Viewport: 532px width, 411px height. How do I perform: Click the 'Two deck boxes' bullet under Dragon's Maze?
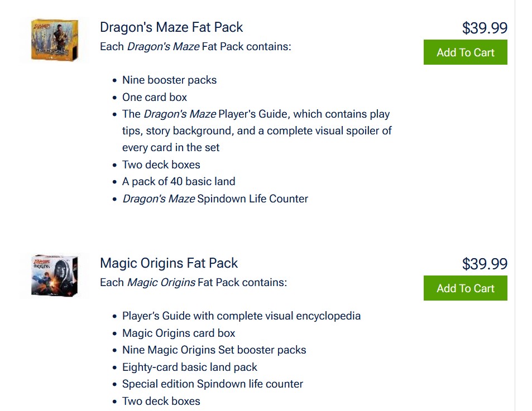[161, 165]
